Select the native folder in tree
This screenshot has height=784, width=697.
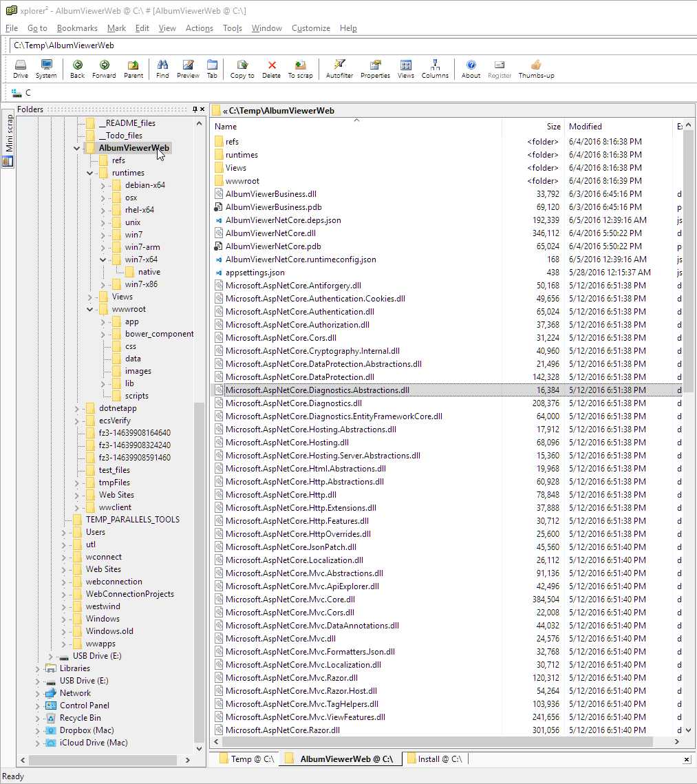pyautogui.click(x=149, y=272)
